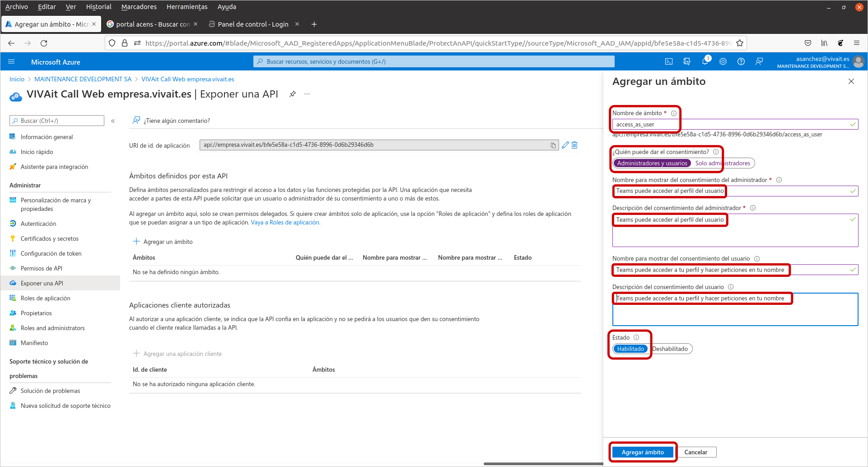The height and width of the screenshot is (467, 868).
Task: Click the Nombre de ámbito input field
Action: point(735,125)
